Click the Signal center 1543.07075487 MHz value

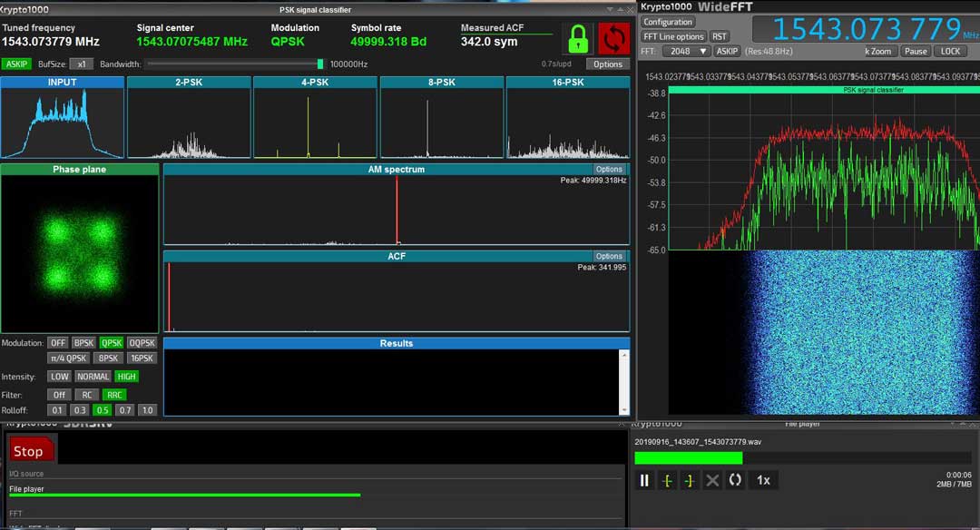pyautogui.click(x=191, y=42)
